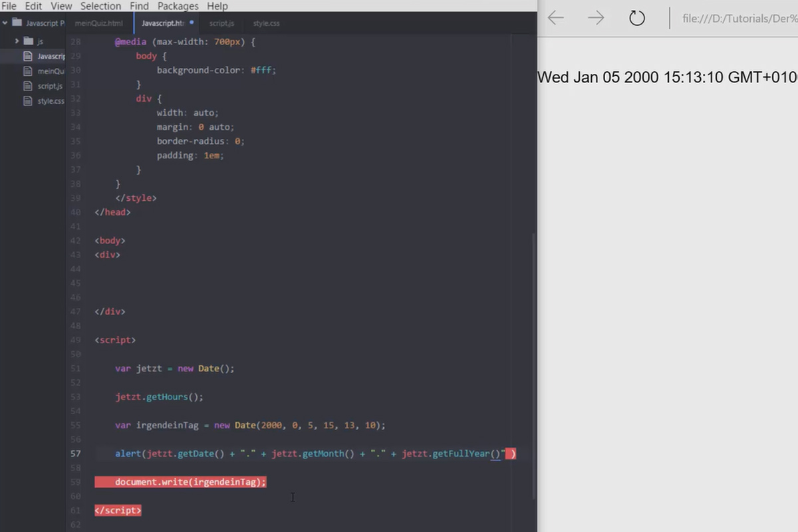Click the alert(jetzt.getDate() code line

315,454
